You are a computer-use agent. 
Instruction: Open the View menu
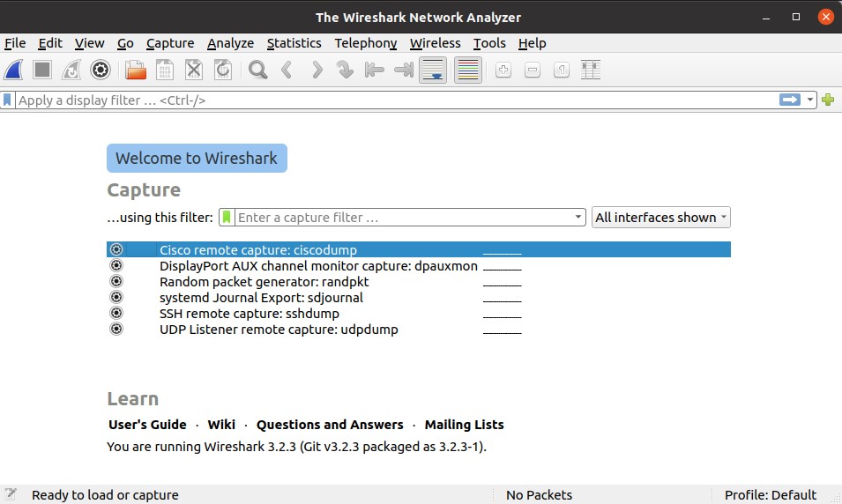coord(89,43)
